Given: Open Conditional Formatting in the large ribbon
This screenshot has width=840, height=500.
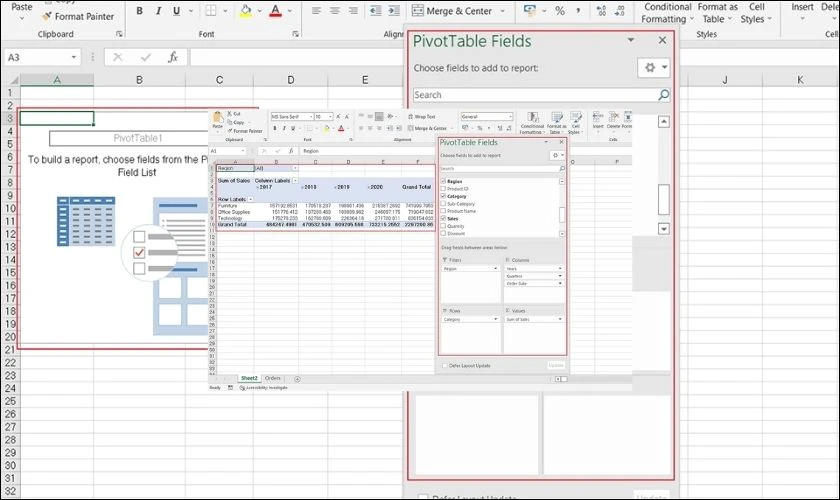Looking at the screenshot, I should (667, 13).
